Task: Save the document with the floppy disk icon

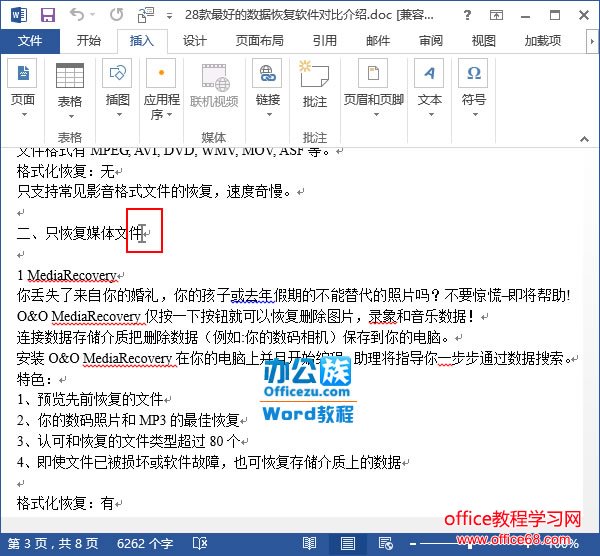Action: point(48,15)
